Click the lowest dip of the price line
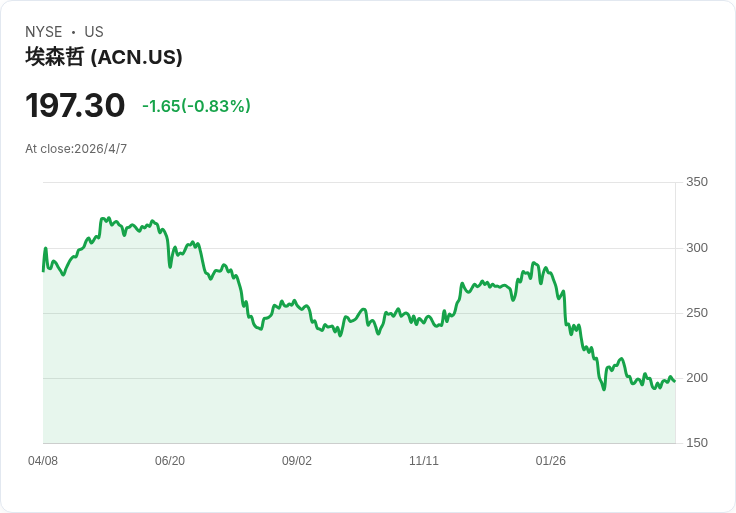The width and height of the screenshot is (736, 513). point(604,389)
